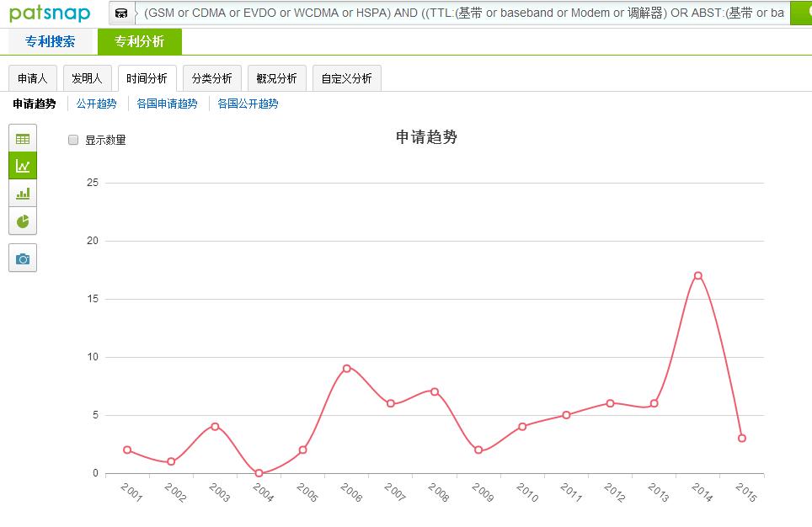The image size is (812, 527).
Task: Click the x-axis label 2014
Action: pos(702,492)
